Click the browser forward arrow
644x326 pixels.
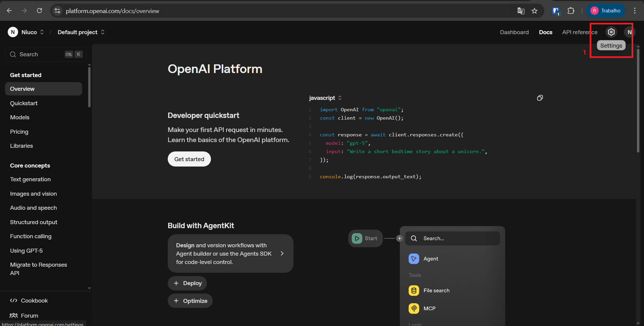[x=24, y=11]
